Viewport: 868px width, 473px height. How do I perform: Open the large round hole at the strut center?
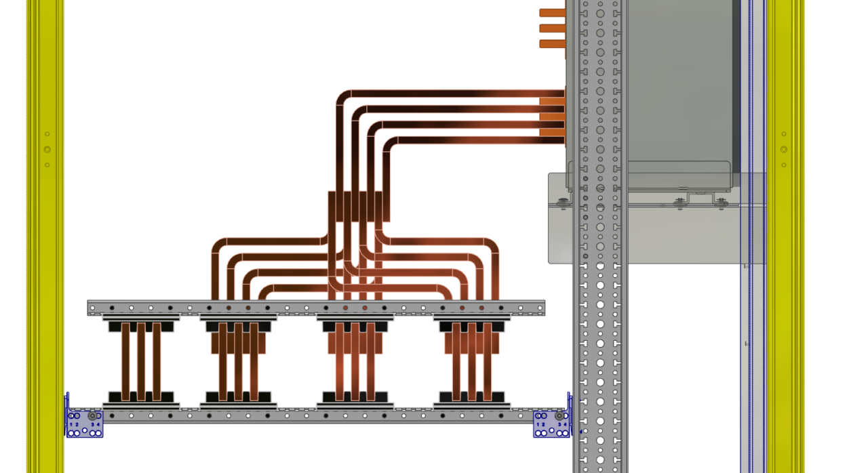coord(600,228)
